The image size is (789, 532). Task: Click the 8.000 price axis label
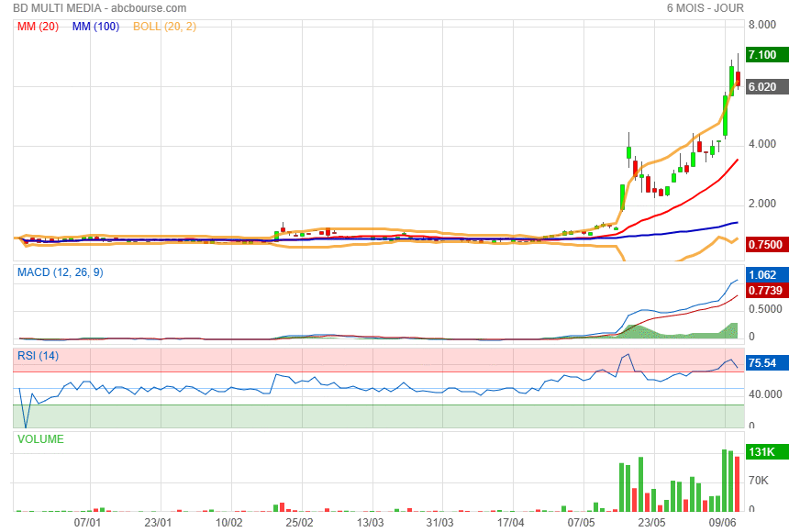[761, 25]
